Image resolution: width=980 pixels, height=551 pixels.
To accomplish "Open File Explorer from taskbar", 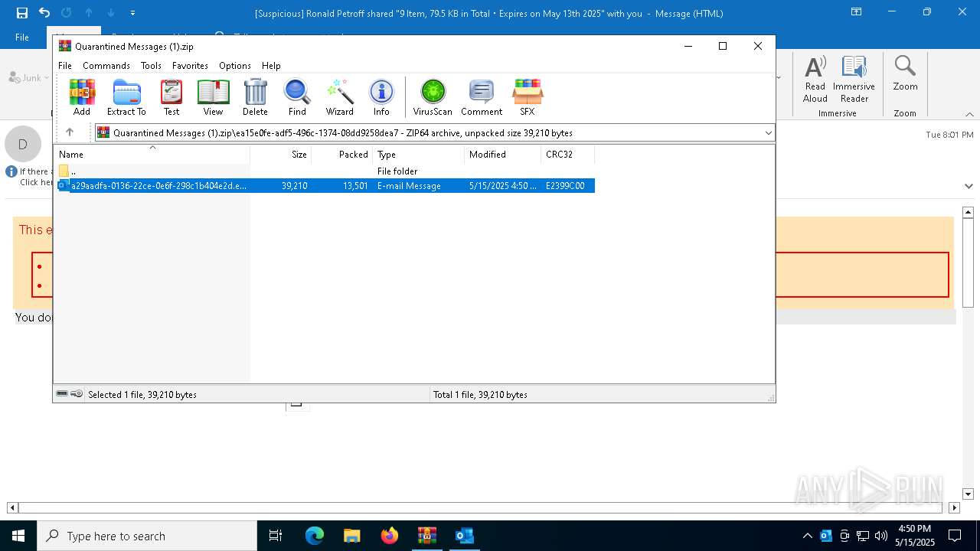I will tap(352, 536).
